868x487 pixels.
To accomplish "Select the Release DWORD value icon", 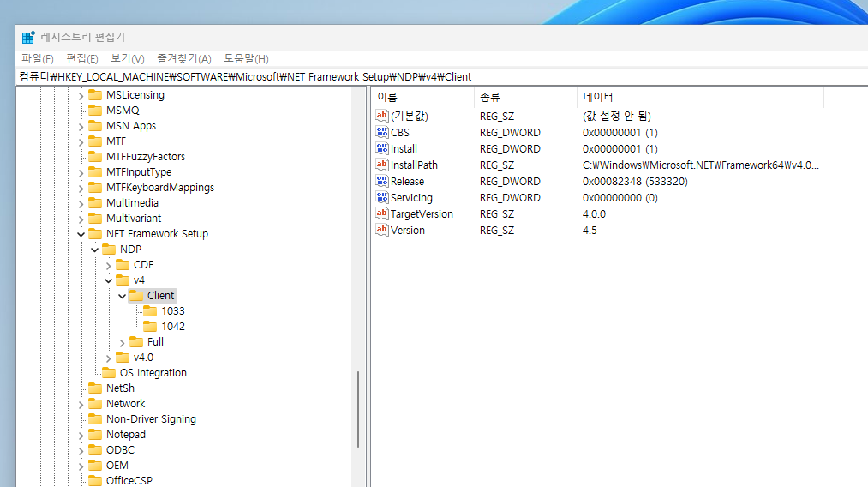I will click(x=382, y=181).
